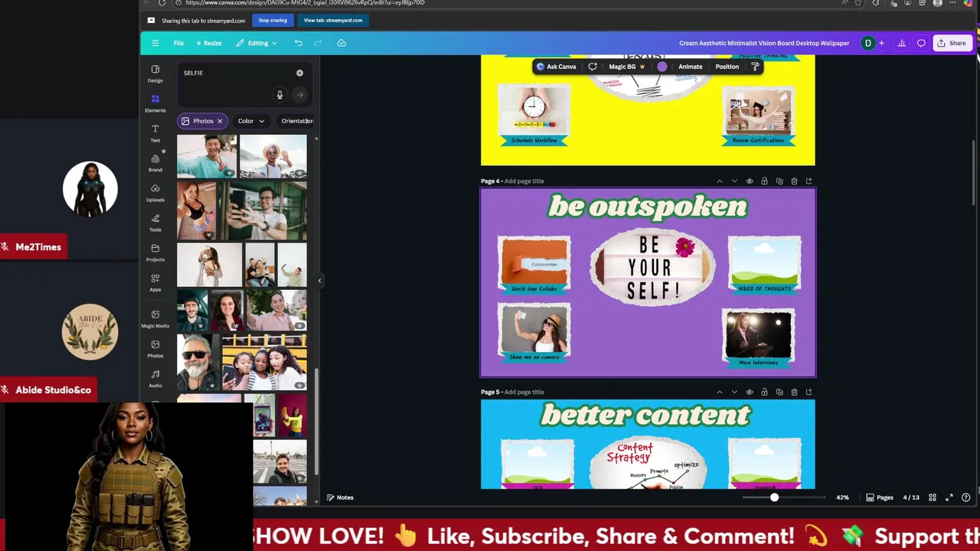Open the File menu
The image size is (980, 551).
178,43
